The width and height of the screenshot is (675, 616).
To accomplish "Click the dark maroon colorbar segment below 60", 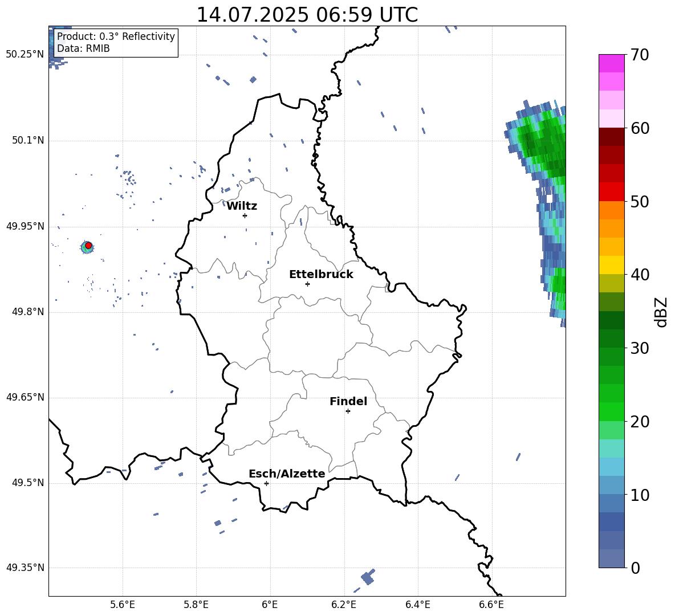I will coord(611,137).
